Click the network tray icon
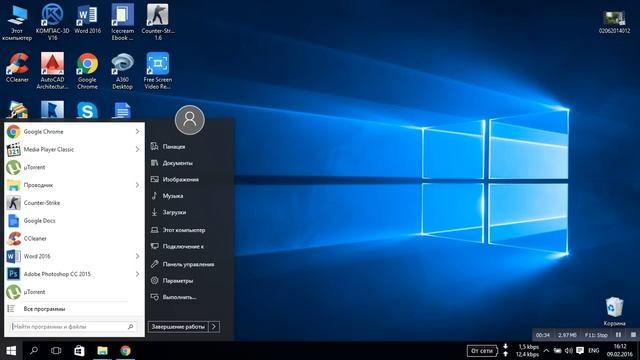This screenshot has width=640, height=360. tap(557, 351)
